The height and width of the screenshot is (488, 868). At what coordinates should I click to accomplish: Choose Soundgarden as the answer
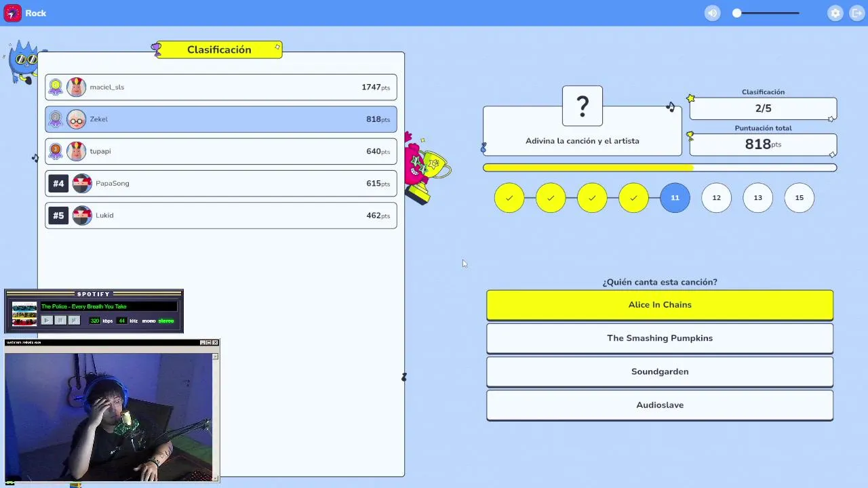point(660,371)
